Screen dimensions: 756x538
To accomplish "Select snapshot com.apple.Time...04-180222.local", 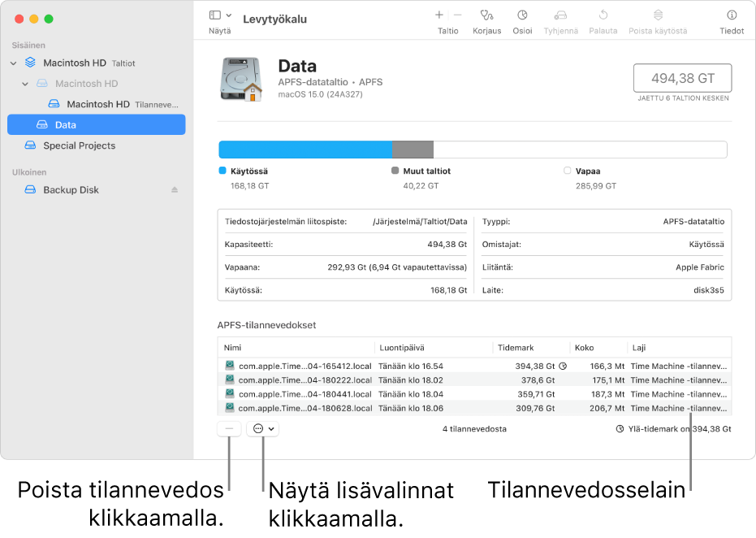I will pos(474,380).
